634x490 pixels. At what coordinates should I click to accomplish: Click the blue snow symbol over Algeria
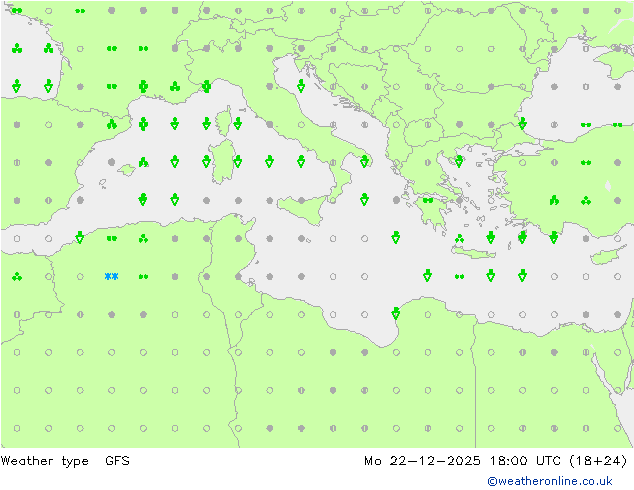pos(112,277)
